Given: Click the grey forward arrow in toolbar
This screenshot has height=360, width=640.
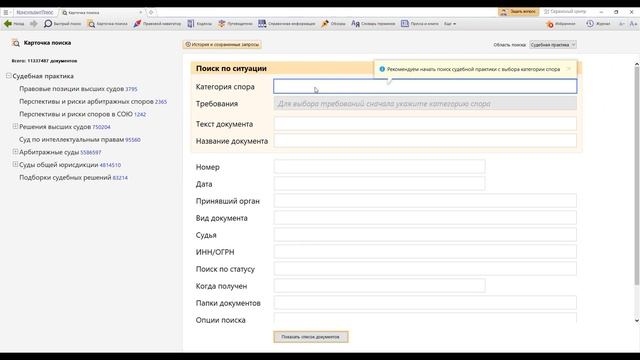Looking at the screenshot, I should (33, 24).
